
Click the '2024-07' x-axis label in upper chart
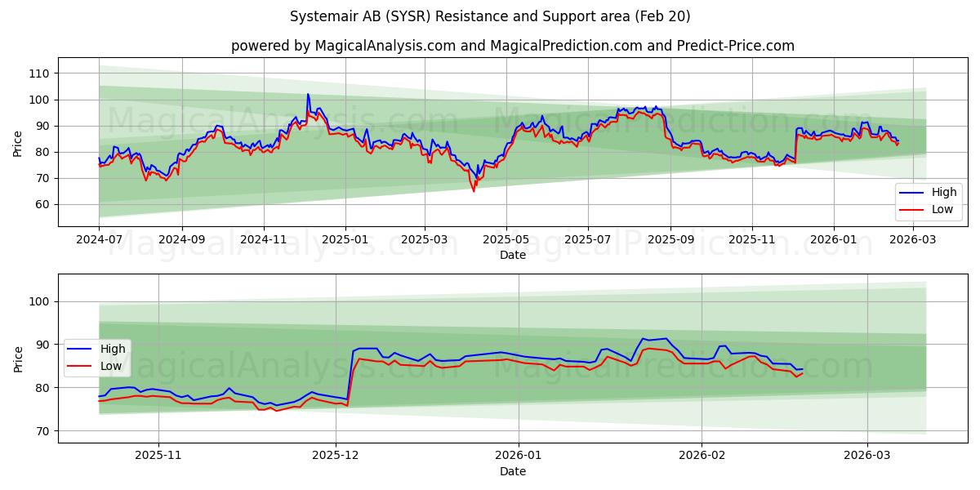click(x=99, y=241)
